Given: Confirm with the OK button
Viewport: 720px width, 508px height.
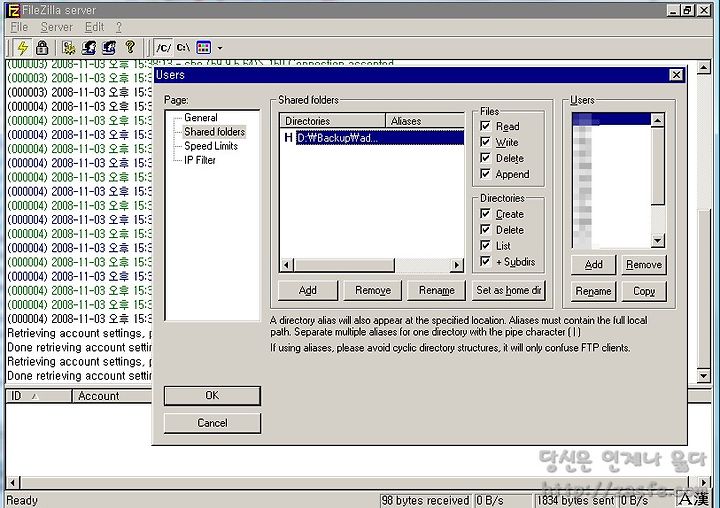Looking at the screenshot, I should [x=212, y=395].
